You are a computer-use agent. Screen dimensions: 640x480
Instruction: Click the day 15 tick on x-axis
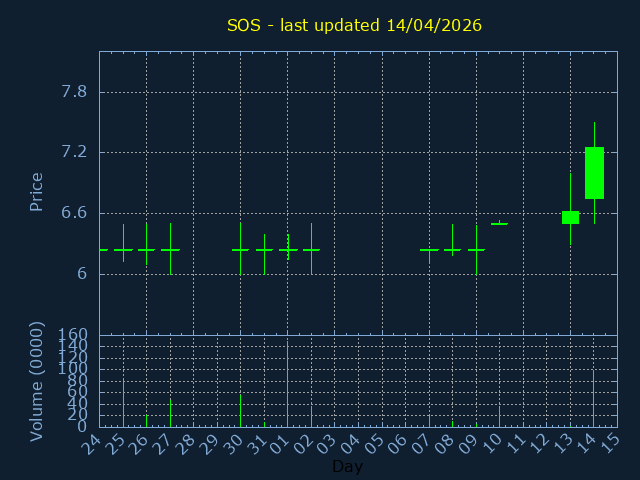pyautogui.click(x=609, y=442)
